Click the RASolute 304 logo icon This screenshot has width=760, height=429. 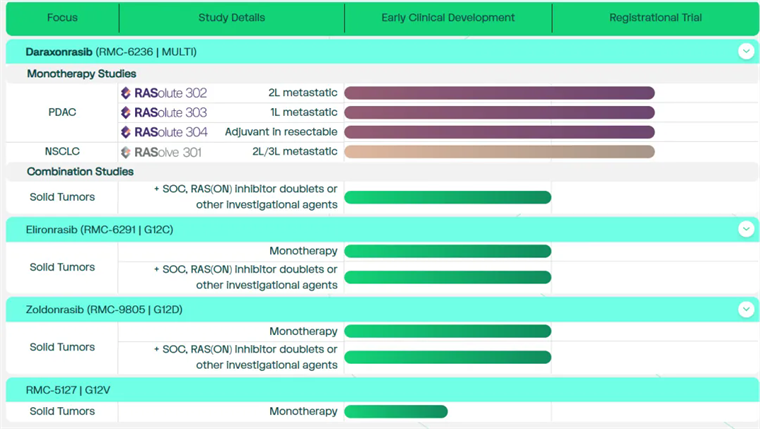126,132
